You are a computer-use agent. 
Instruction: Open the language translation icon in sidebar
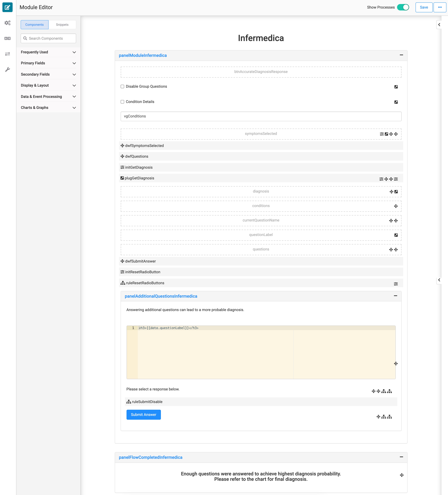point(7,39)
